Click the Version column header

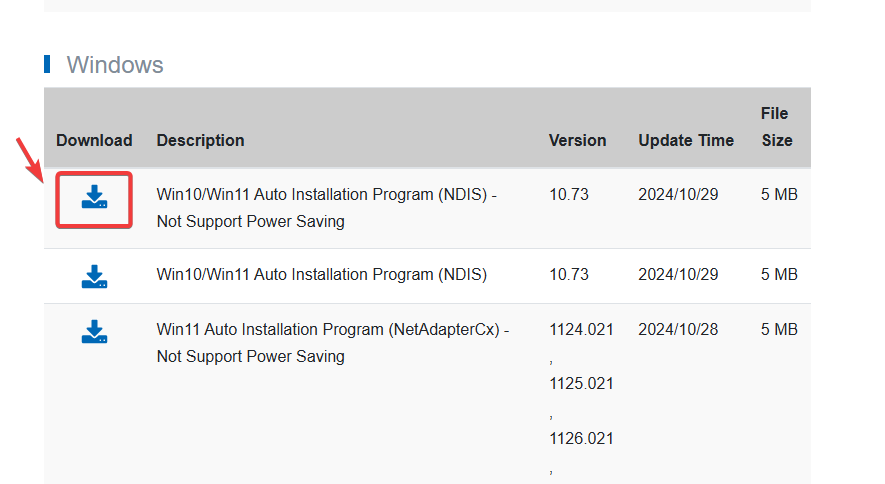pos(577,140)
